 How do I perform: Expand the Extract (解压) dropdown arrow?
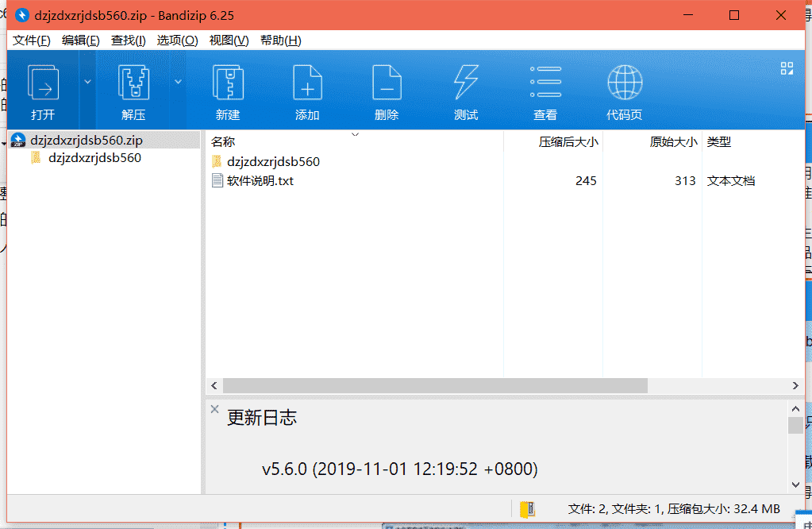(178, 82)
